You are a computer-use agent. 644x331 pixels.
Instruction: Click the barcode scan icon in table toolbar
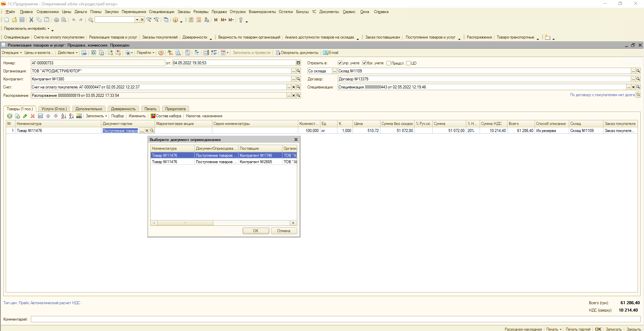[x=79, y=116]
